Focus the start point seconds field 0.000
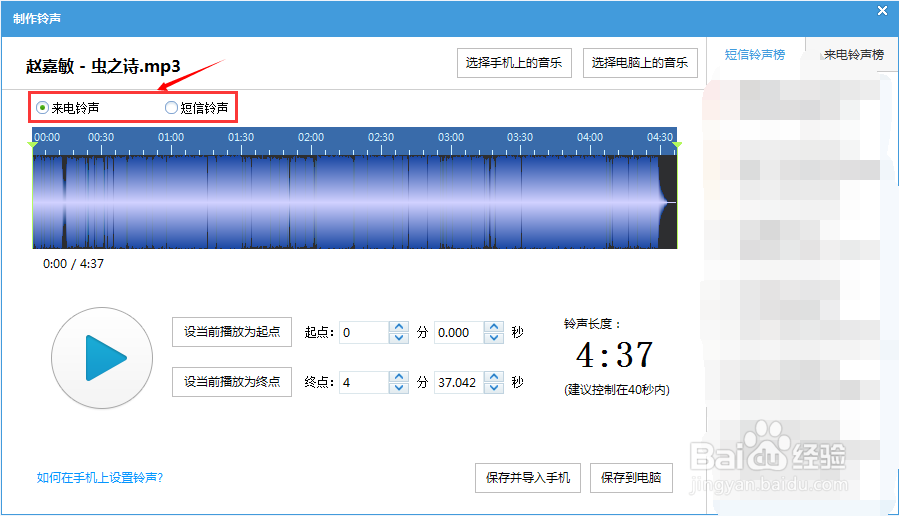This screenshot has height=516, width=899. pyautogui.click(x=459, y=333)
